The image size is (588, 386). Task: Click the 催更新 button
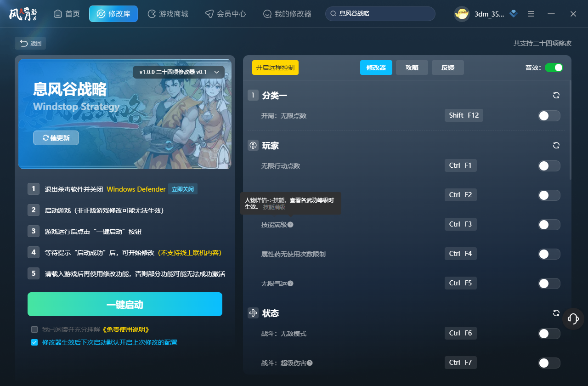click(56, 138)
